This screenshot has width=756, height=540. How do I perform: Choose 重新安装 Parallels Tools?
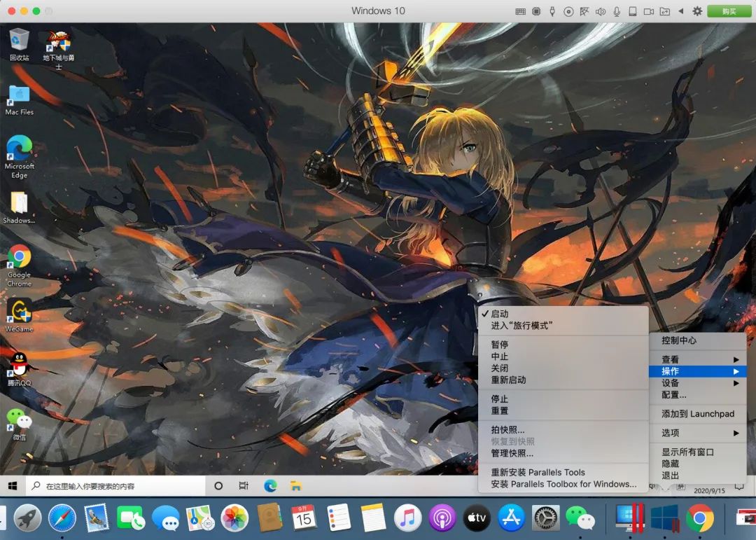click(563, 473)
